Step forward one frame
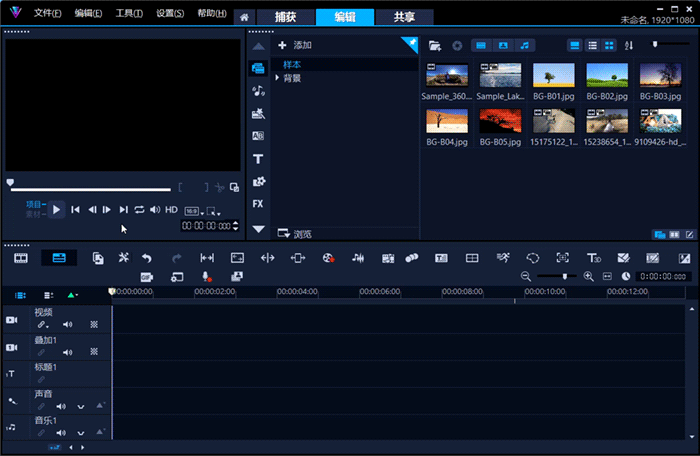This screenshot has width=700, height=456. pyautogui.click(x=107, y=209)
